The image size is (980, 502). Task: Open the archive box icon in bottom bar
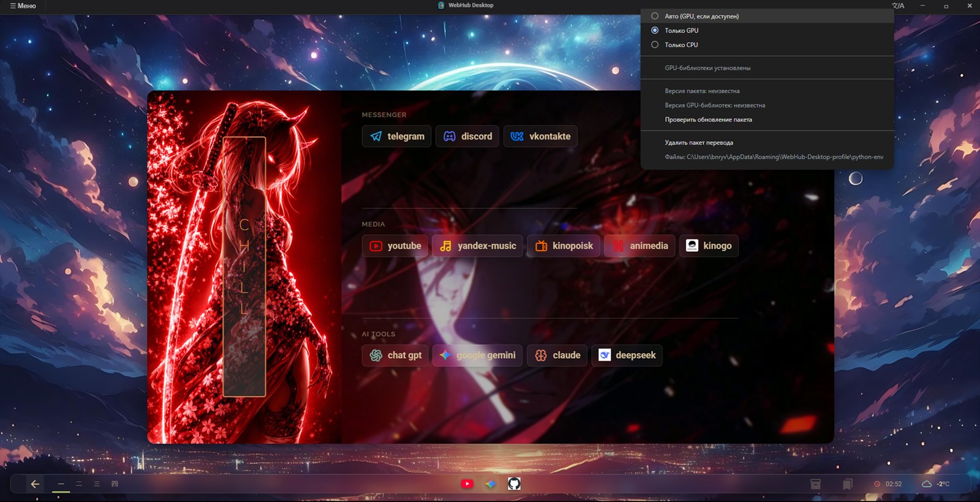point(815,484)
